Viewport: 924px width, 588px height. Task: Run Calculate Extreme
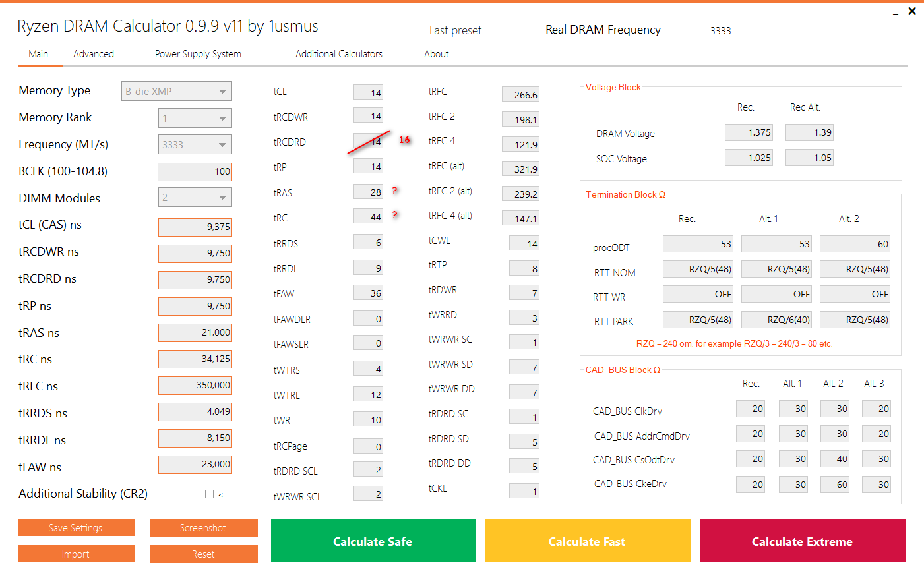(x=803, y=541)
